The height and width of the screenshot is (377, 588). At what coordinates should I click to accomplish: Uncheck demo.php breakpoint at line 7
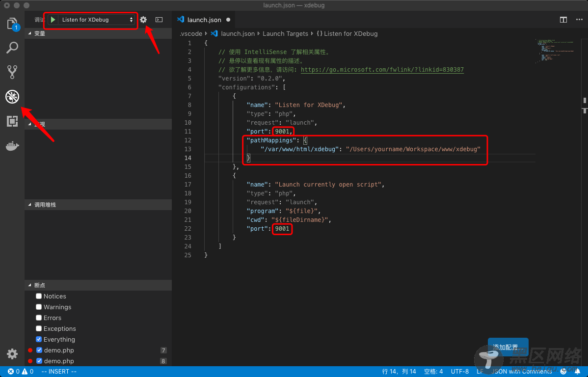(x=39, y=350)
